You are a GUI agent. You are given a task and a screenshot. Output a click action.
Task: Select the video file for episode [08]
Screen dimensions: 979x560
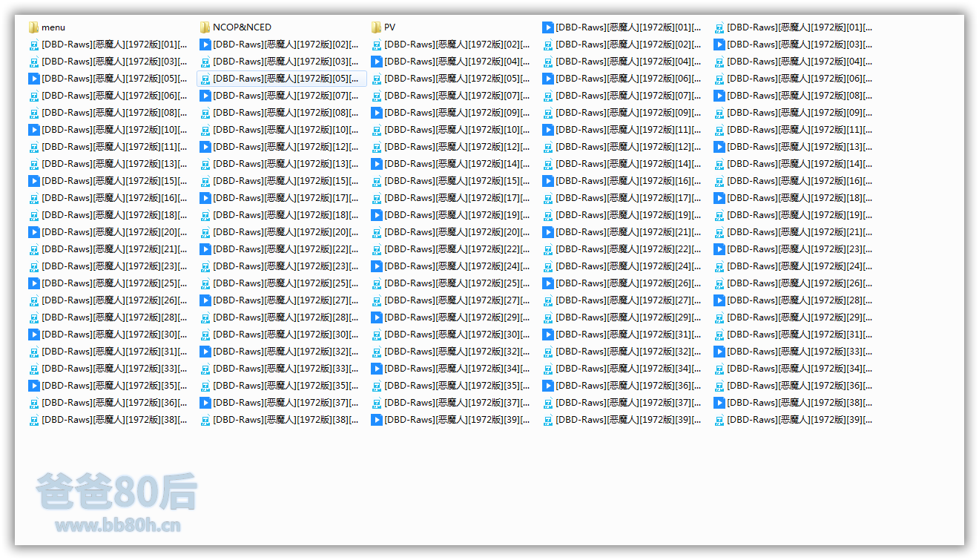coord(794,96)
